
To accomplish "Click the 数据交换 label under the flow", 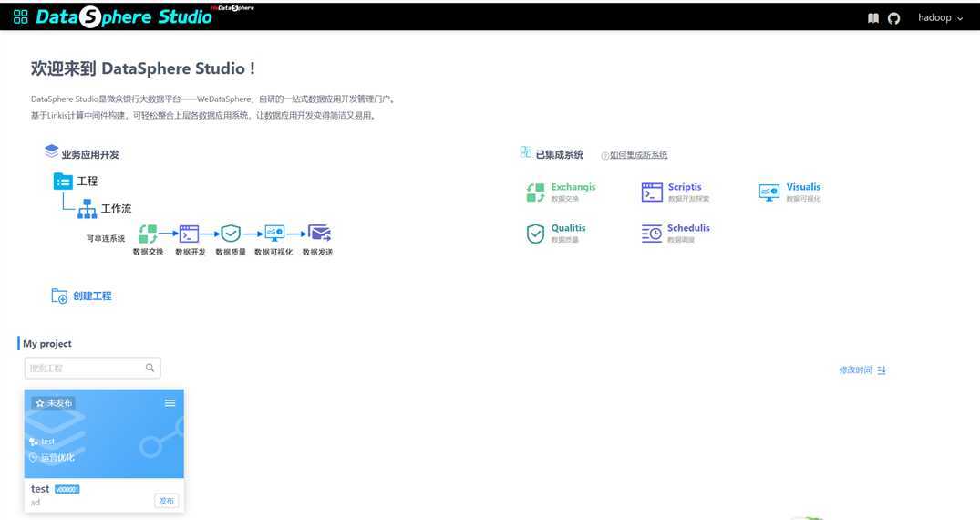I will [x=148, y=252].
